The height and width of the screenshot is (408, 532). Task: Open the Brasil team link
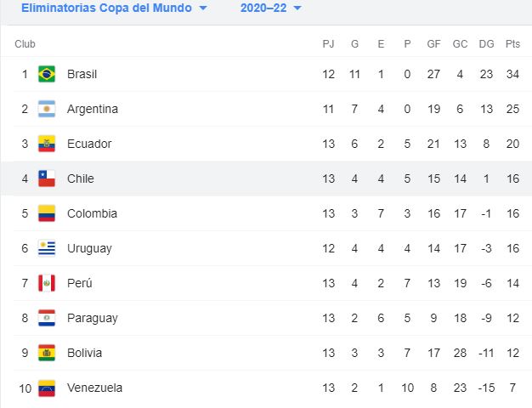pos(82,74)
